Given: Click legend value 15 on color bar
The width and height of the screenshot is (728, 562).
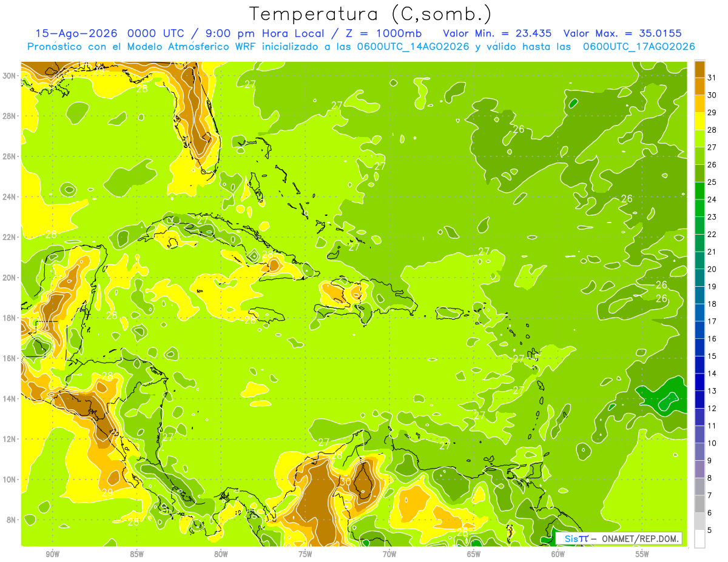Looking at the screenshot, I should tap(712, 356).
